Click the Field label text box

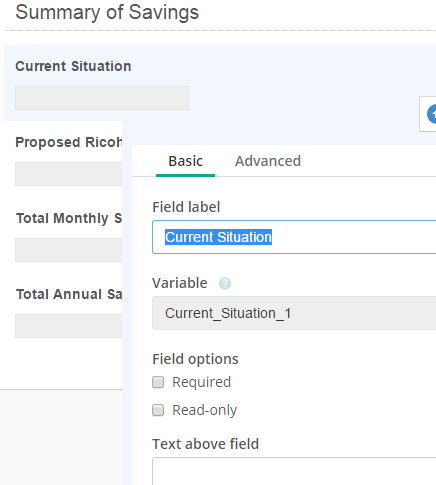pos(294,237)
